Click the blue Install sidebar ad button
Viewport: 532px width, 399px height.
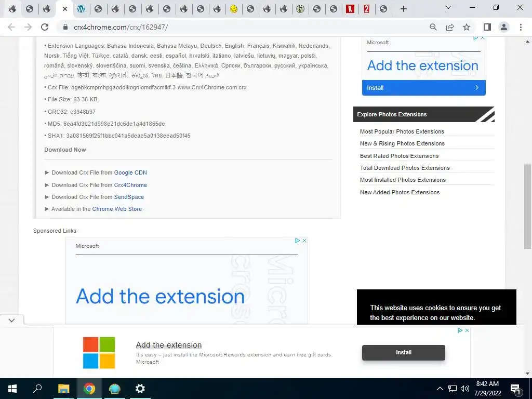[x=424, y=88]
